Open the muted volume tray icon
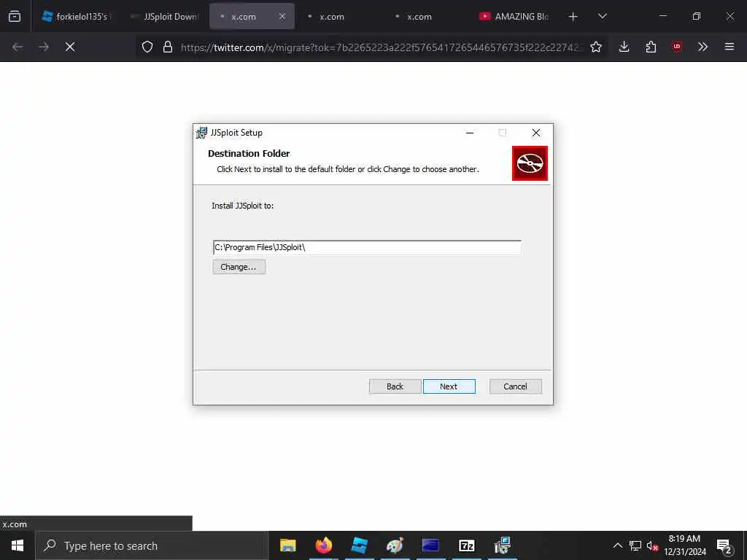 click(x=652, y=545)
